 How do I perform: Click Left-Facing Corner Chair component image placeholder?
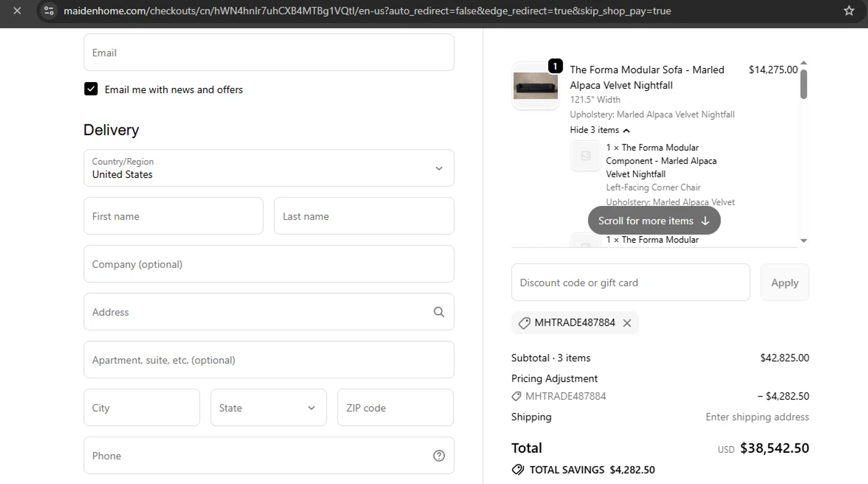[x=586, y=156]
